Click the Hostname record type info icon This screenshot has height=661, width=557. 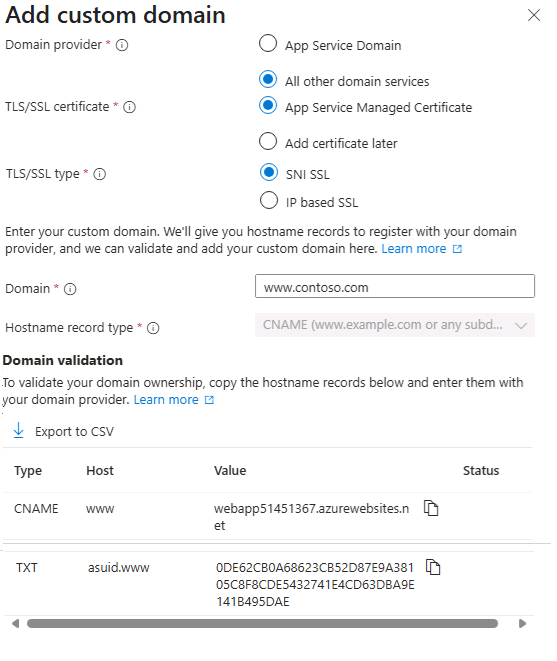(x=153, y=328)
